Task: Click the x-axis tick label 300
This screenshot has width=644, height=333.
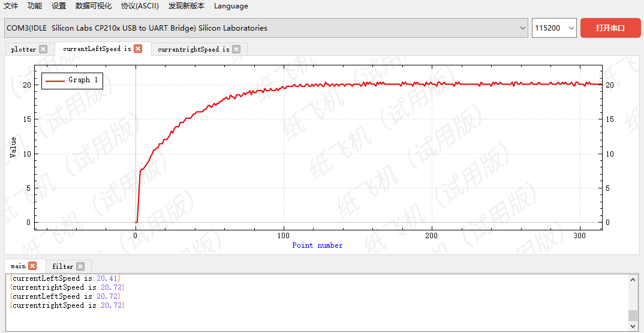Action: 579,236
